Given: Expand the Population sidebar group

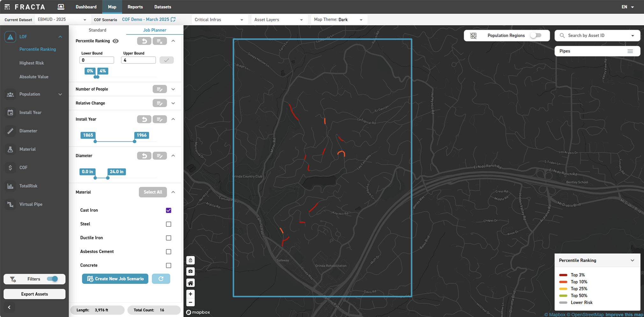Looking at the screenshot, I should click(x=60, y=94).
